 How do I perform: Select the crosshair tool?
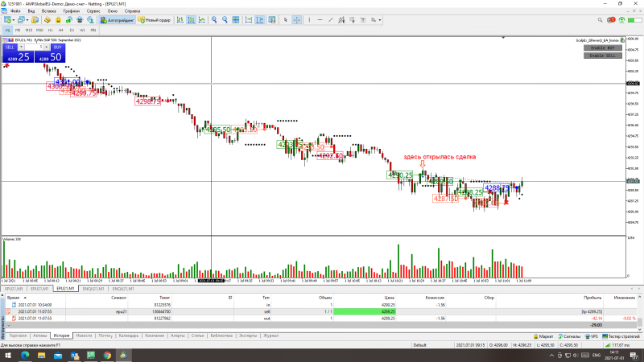296,19
